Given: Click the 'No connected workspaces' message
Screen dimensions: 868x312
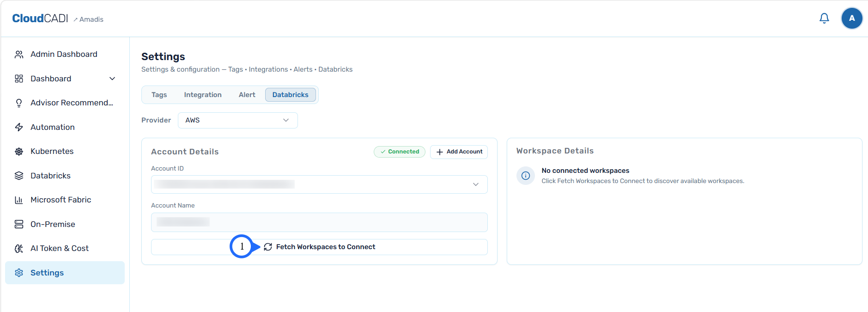Looking at the screenshot, I should pos(585,171).
